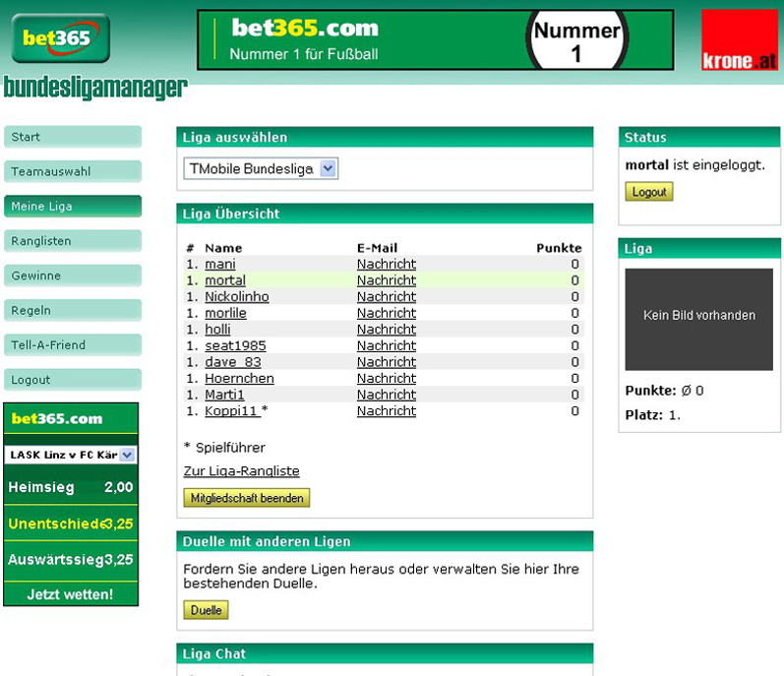The image size is (784, 676).
Task: Send Nachricht to Hoernchen
Action: [387, 379]
